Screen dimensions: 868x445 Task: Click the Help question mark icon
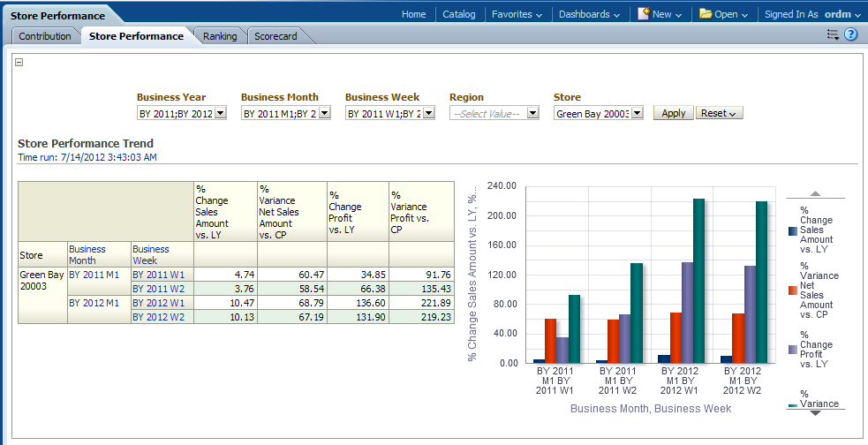(851, 35)
